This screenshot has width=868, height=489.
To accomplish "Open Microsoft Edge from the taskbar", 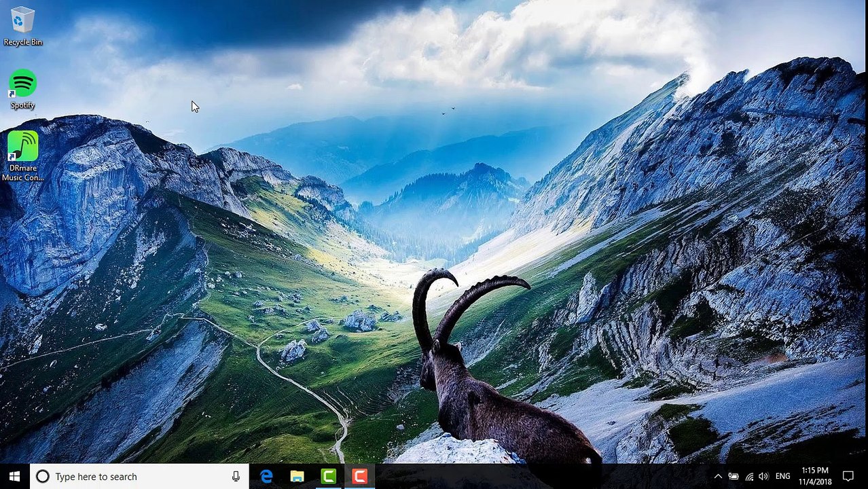I will 266,477.
